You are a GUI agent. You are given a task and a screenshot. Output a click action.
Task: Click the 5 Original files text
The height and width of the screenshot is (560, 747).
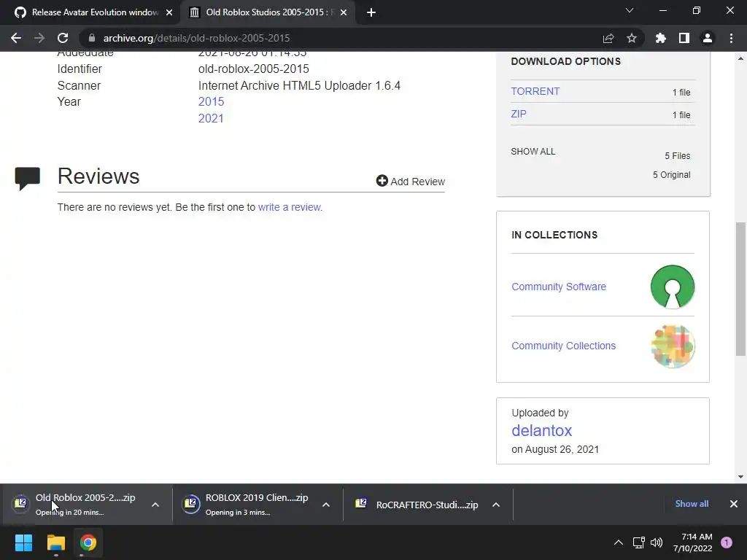coord(671,175)
